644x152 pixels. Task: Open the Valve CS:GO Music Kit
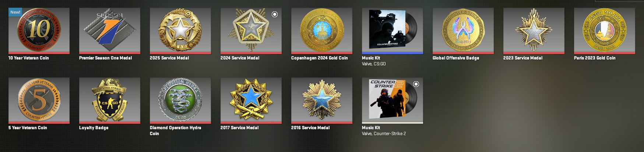click(393, 31)
